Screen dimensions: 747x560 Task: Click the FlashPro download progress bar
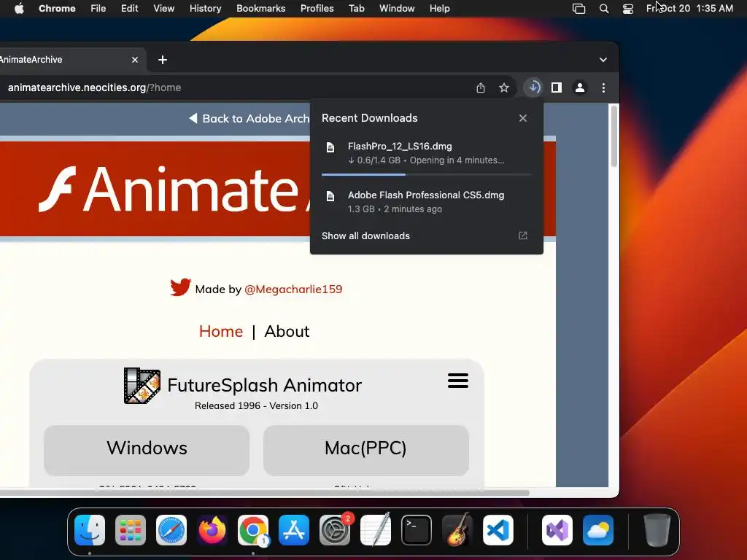(426, 175)
